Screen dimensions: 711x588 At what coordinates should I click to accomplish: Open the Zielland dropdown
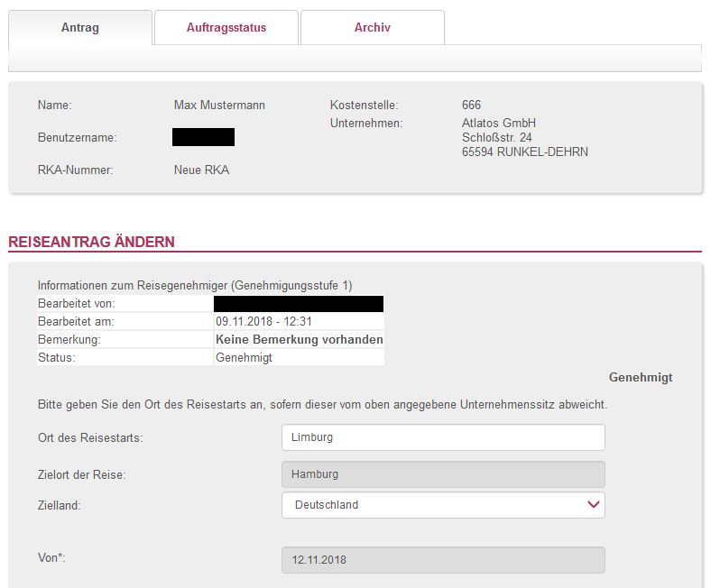[x=443, y=505]
